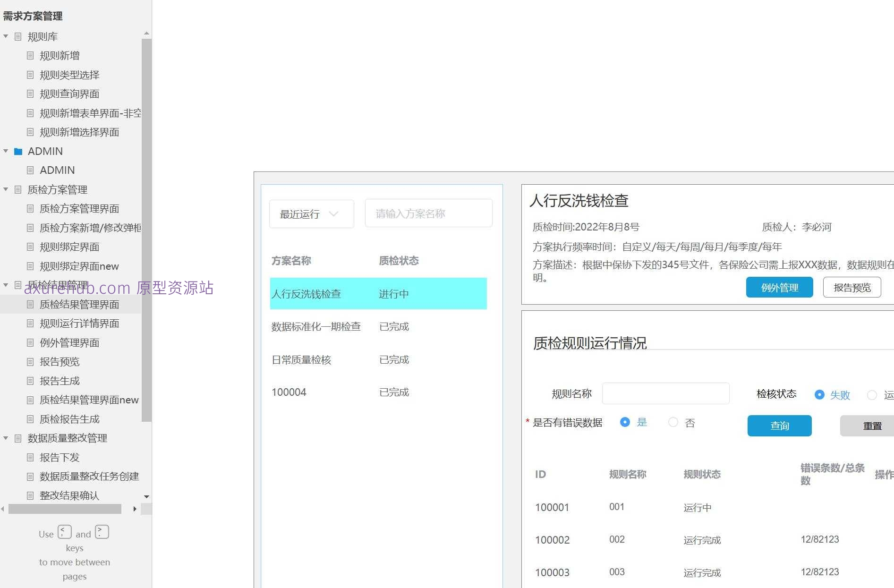Click the 查询 button
Screen dimensions: 894x588
779,426
